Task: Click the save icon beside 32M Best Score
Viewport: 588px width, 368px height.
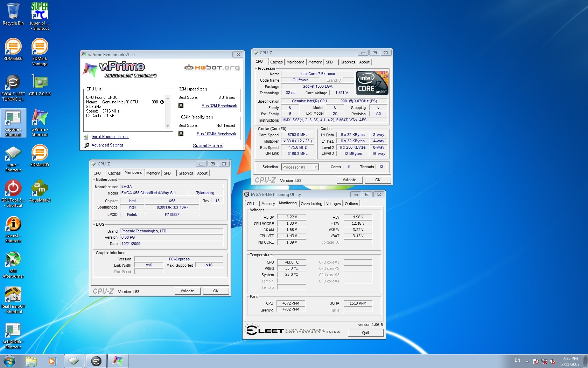Action: point(181,106)
